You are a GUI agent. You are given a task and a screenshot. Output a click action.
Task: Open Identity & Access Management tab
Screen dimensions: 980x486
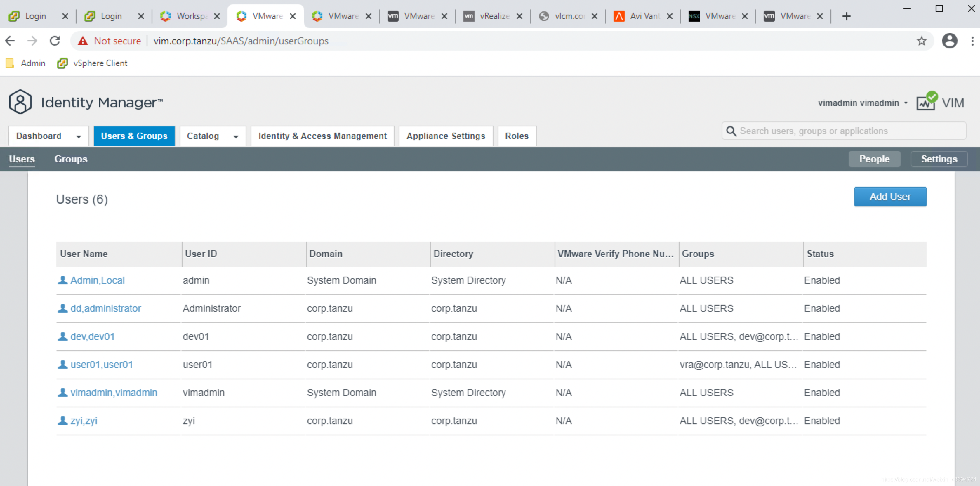click(322, 136)
